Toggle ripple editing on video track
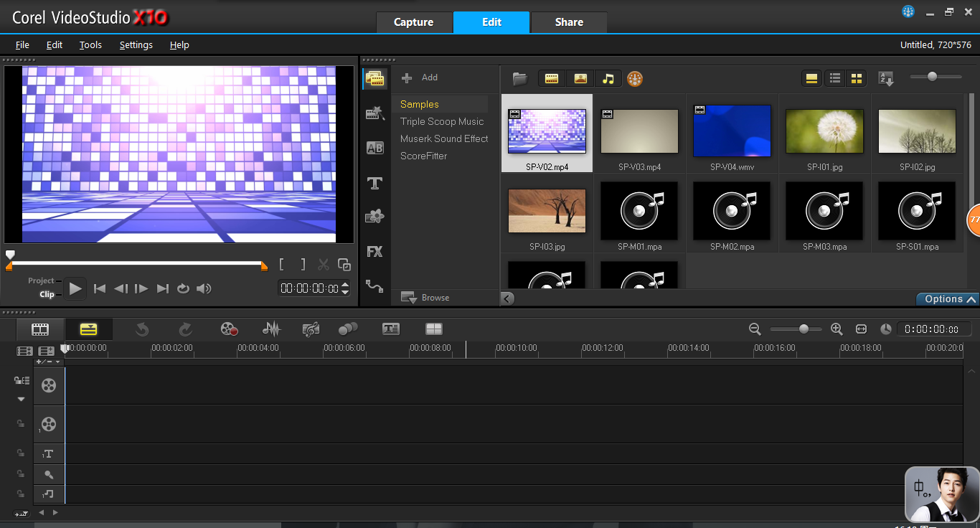 click(x=22, y=380)
